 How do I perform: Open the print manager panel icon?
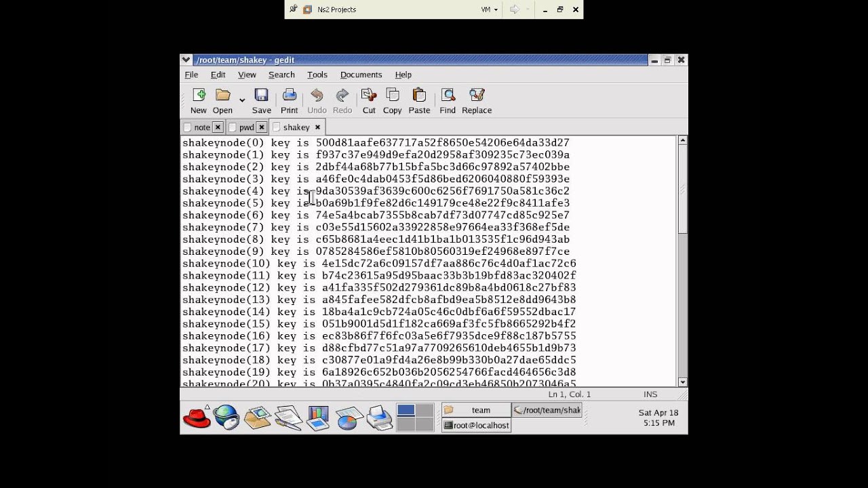(x=379, y=418)
